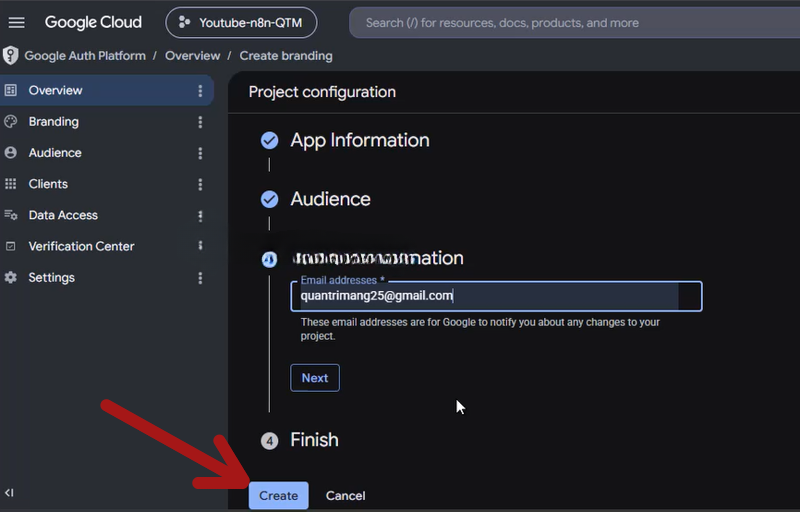Click the Settings gear icon
The height and width of the screenshot is (512, 800).
pos(11,277)
